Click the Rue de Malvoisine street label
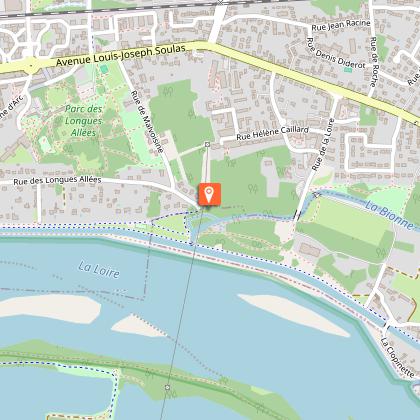This screenshot has width=420, height=420. tap(147, 122)
